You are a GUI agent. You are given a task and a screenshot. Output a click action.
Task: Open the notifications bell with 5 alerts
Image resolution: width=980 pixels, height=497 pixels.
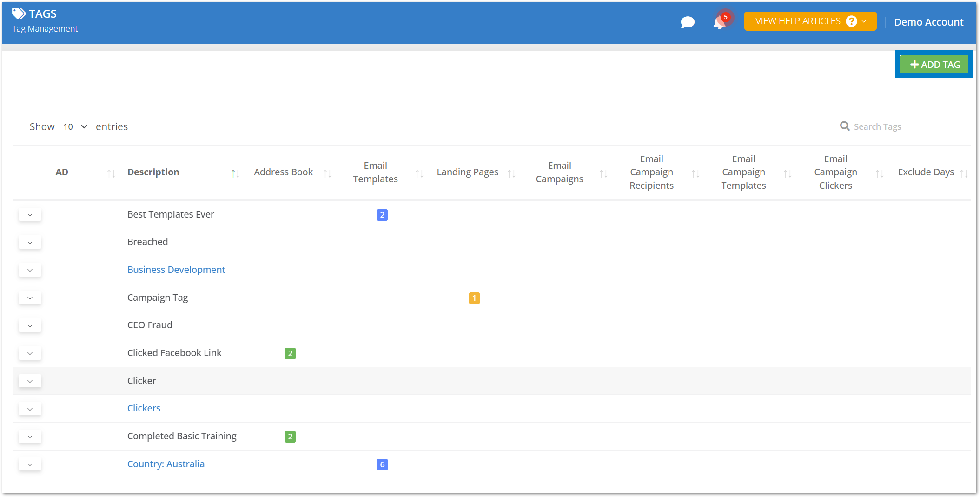(x=719, y=22)
